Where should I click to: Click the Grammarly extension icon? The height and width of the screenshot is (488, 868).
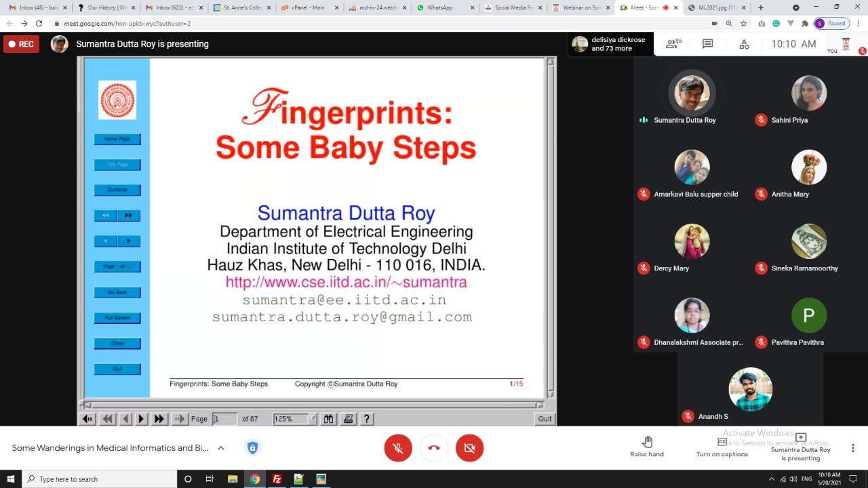tap(776, 23)
